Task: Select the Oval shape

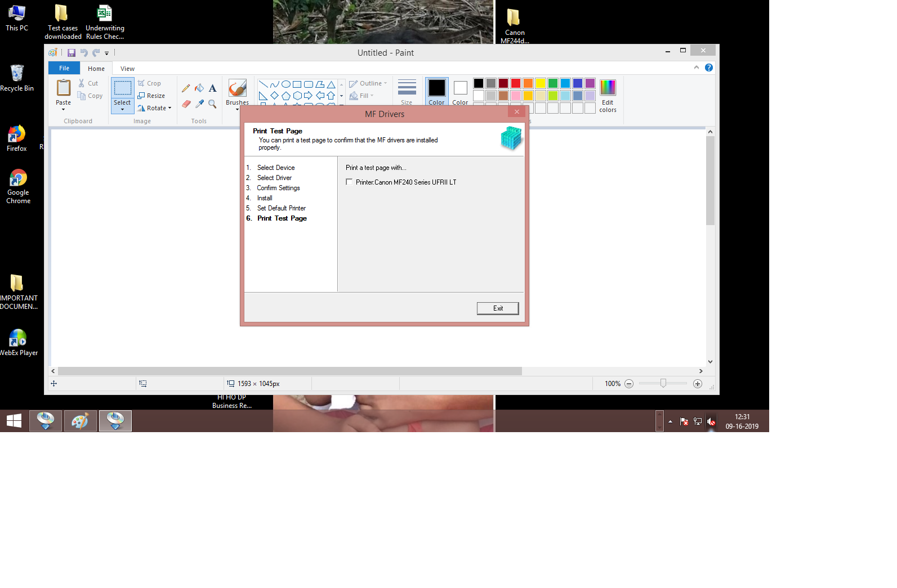Action: [x=286, y=84]
